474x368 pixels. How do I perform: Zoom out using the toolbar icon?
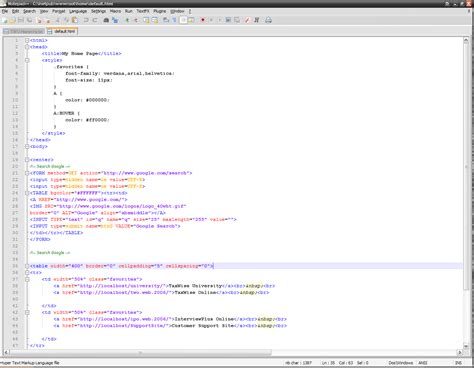[x=136, y=20]
